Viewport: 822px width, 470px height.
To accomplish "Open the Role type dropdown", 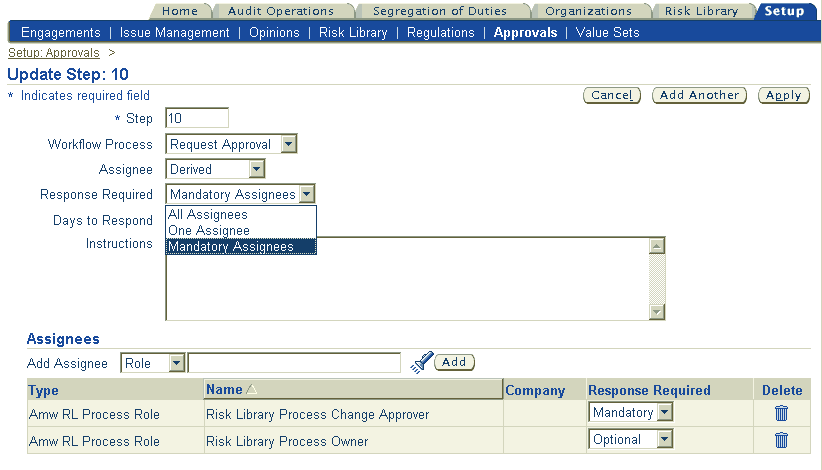I will pos(153,363).
